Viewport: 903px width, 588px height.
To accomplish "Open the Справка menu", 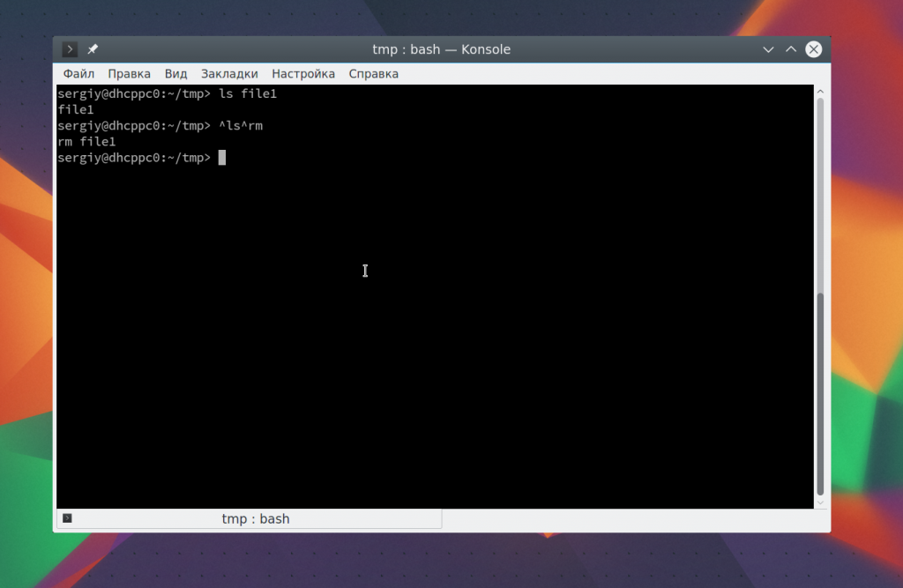I will tap(373, 74).
